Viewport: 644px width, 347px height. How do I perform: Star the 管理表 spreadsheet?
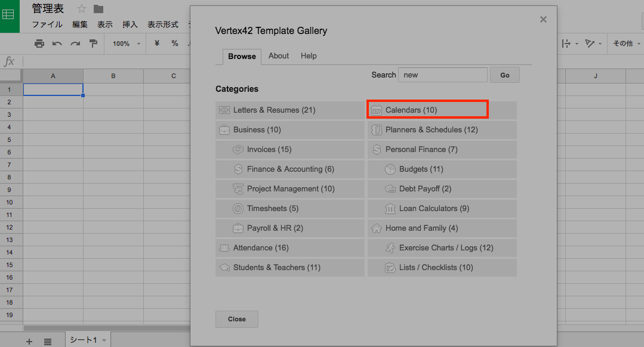82,9
